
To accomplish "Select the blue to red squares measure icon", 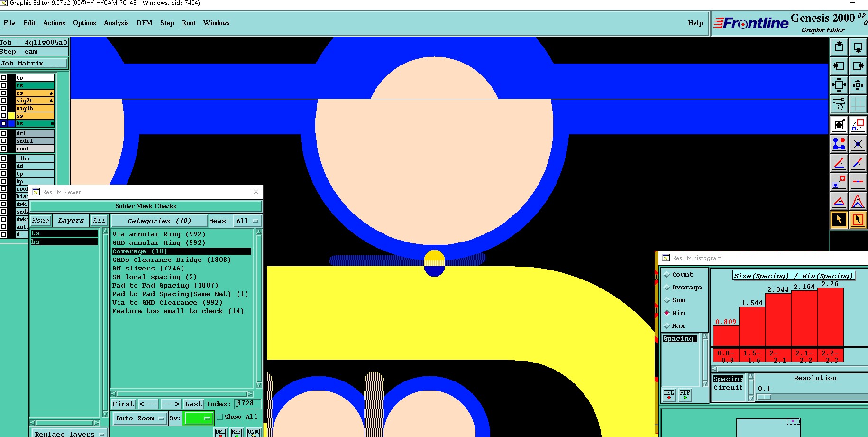I will coord(839,182).
